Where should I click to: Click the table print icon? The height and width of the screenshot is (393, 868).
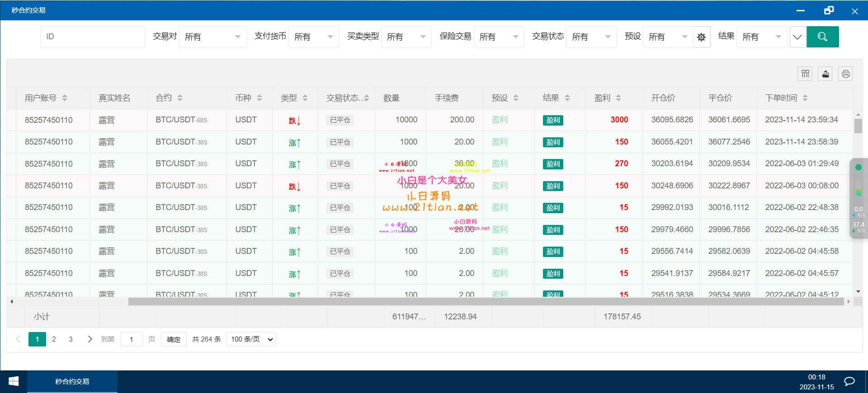(846, 74)
